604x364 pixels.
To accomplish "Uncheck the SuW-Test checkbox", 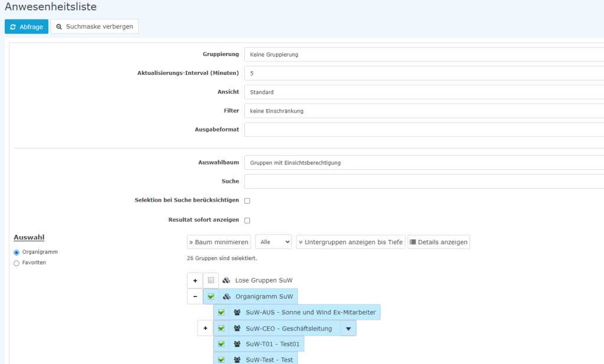I will [x=221, y=359].
